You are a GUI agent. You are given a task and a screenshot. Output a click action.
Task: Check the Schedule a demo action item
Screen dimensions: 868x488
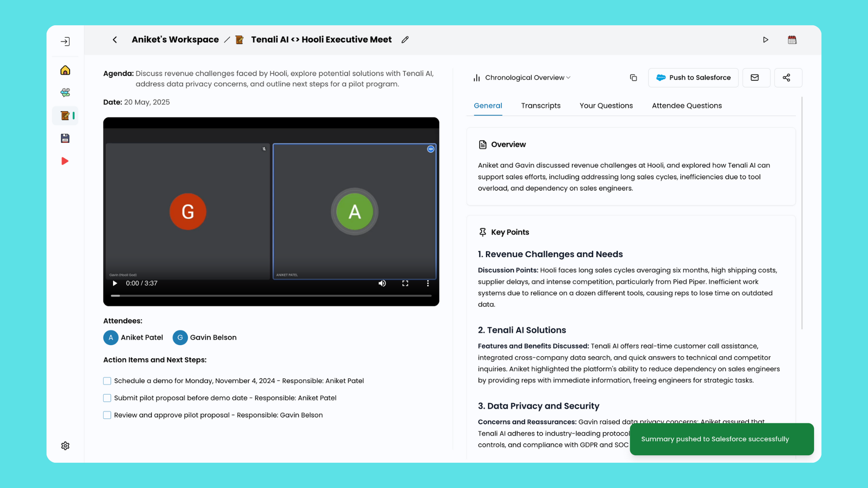[107, 381]
